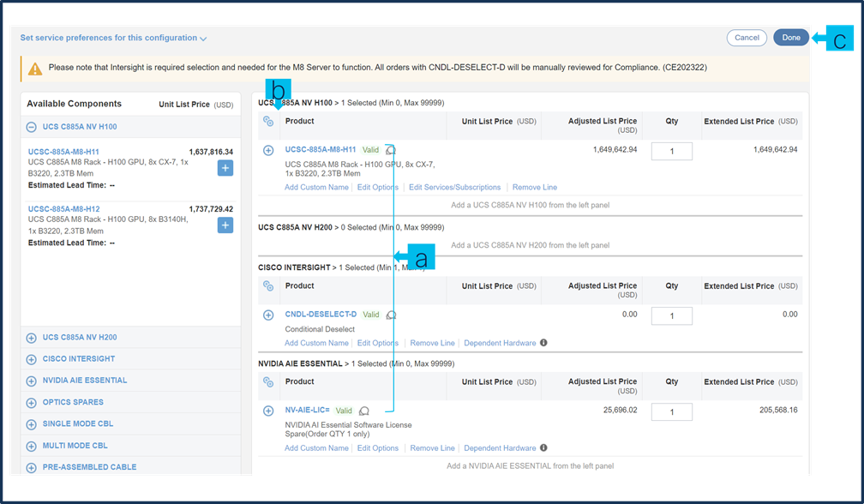This screenshot has height=504, width=864.
Task: Remove Line for CNDL-DESELECT-D
Action: 432,343
